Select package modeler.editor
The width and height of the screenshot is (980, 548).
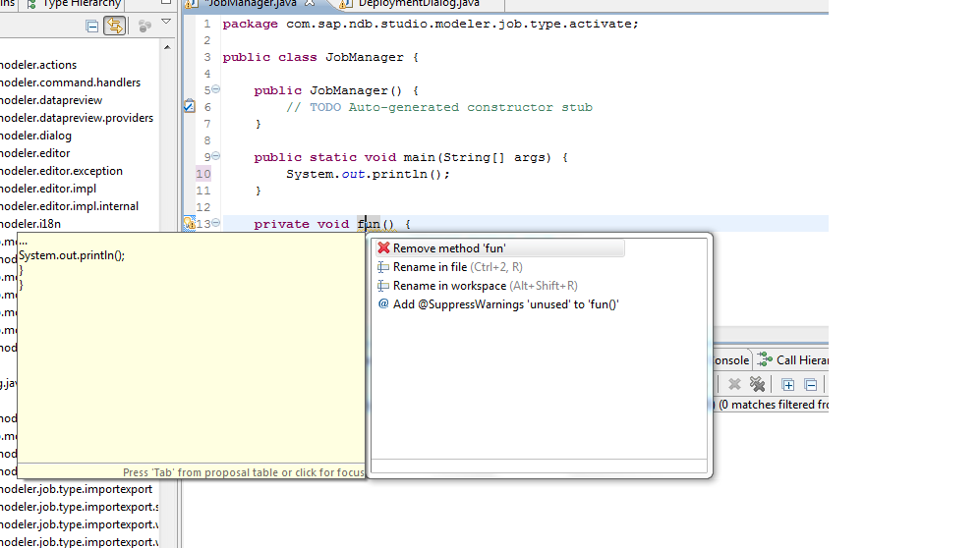(35, 153)
